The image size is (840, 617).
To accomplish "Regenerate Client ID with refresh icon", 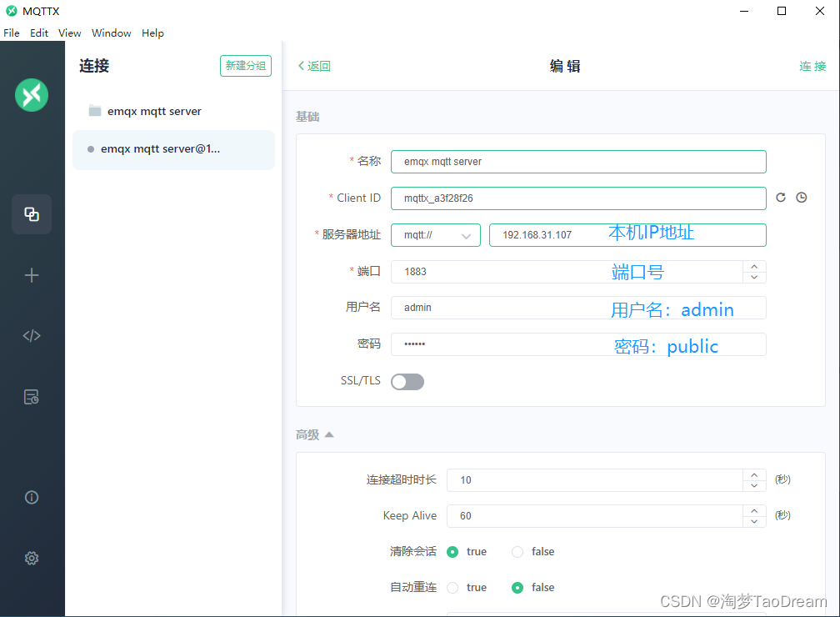I will 781,198.
